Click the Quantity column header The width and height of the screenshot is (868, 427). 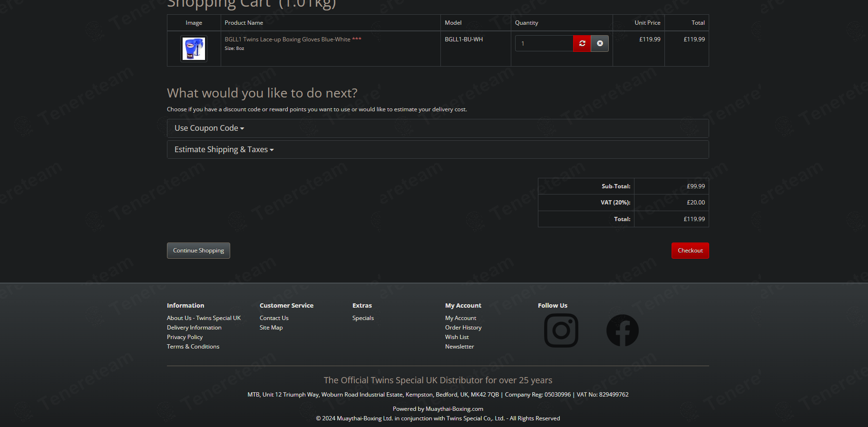pyautogui.click(x=527, y=23)
